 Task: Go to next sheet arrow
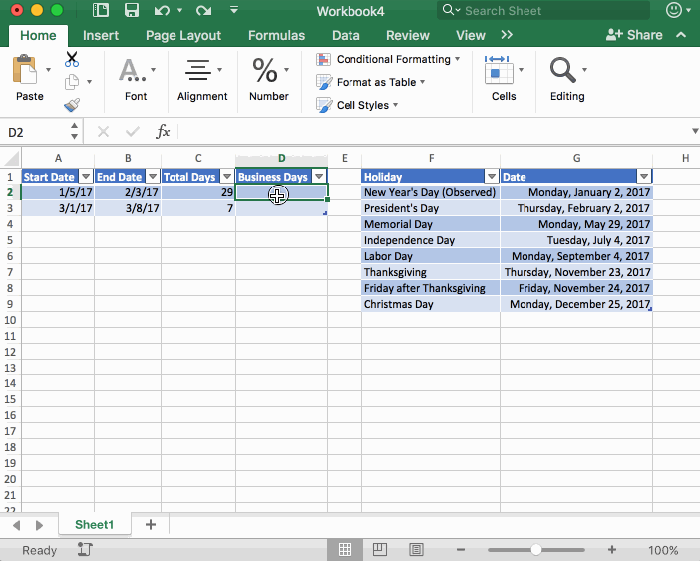coord(39,525)
